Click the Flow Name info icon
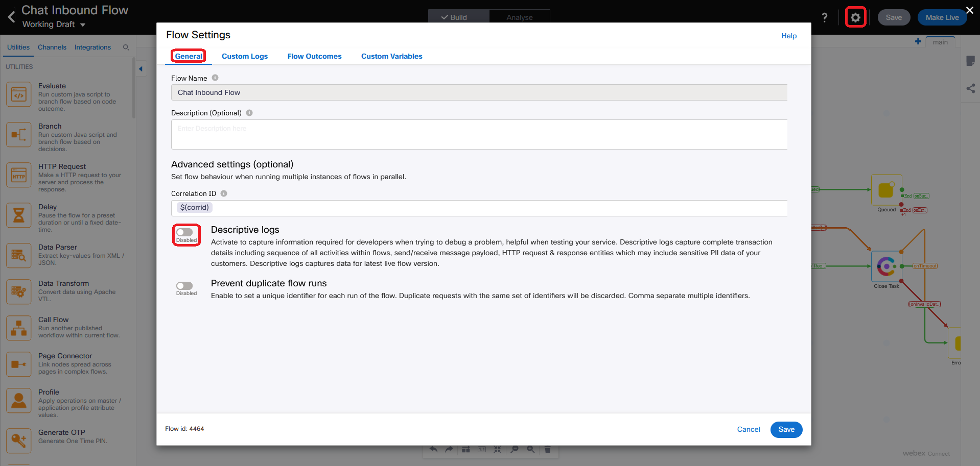 215,78
